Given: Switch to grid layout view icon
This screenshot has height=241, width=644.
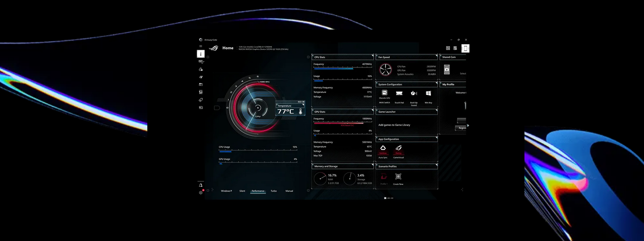Looking at the screenshot, I should pyautogui.click(x=448, y=48).
